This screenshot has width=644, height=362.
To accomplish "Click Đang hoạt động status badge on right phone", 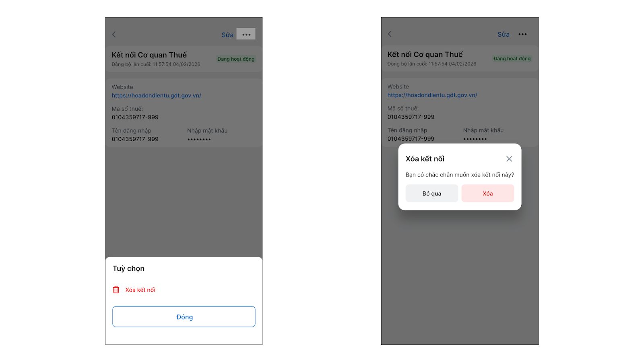I will [x=512, y=59].
